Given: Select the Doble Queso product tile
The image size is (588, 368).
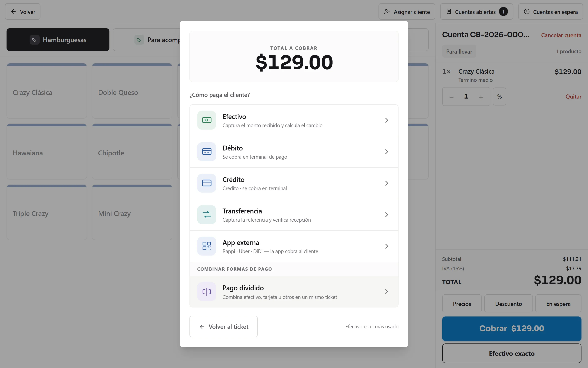Looking at the screenshot, I should point(132,91).
